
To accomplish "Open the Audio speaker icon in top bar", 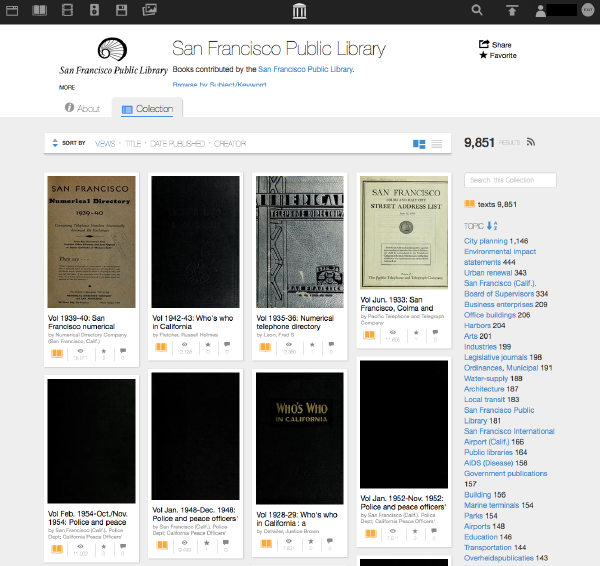I will pyautogui.click(x=94, y=11).
